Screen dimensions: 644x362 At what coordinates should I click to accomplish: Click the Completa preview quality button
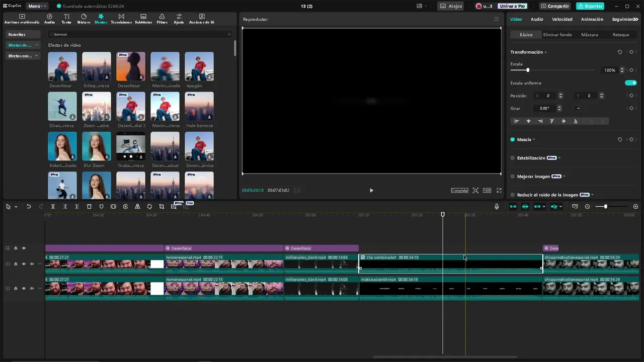pos(459,191)
